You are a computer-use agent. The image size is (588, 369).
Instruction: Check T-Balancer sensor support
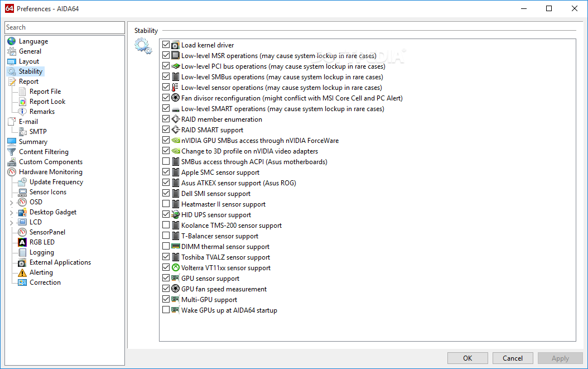166,236
